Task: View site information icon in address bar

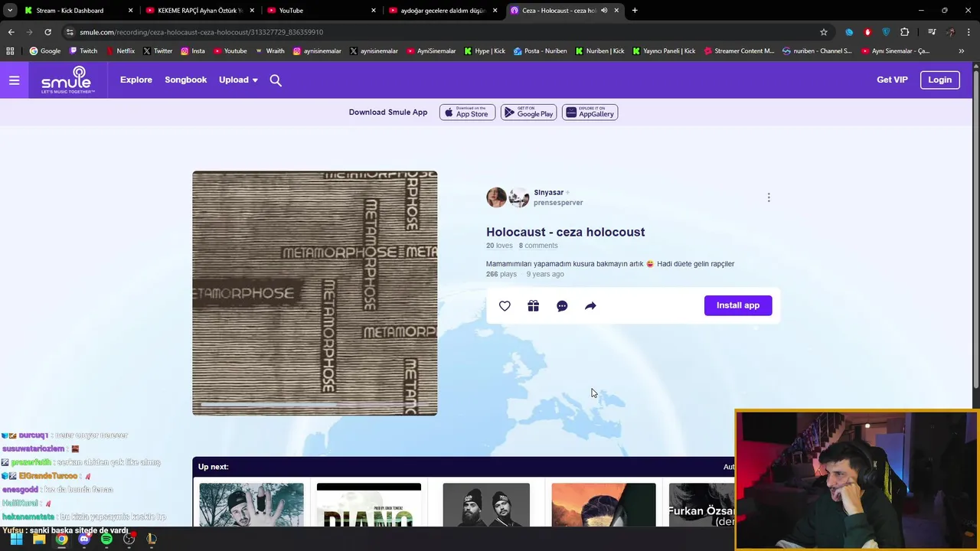Action: pos(70,32)
